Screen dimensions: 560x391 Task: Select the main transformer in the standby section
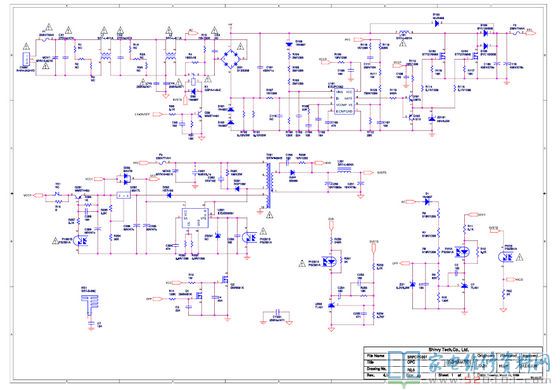click(x=269, y=186)
